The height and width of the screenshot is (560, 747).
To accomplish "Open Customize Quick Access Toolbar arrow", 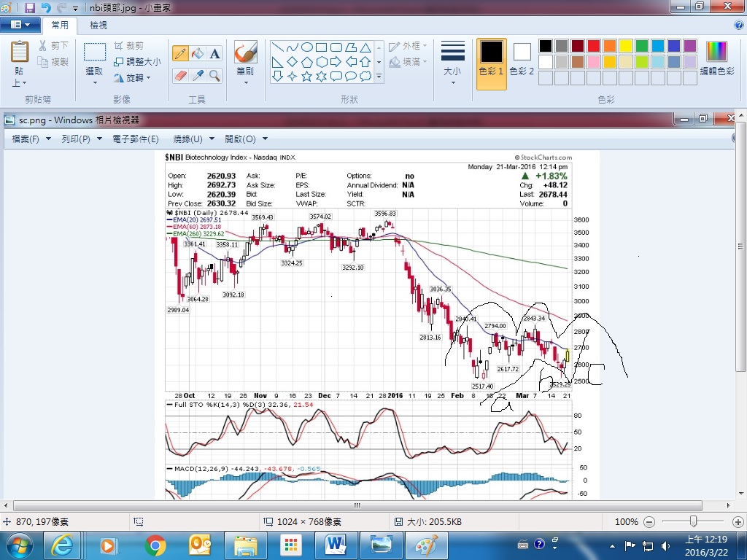I will point(75,8).
